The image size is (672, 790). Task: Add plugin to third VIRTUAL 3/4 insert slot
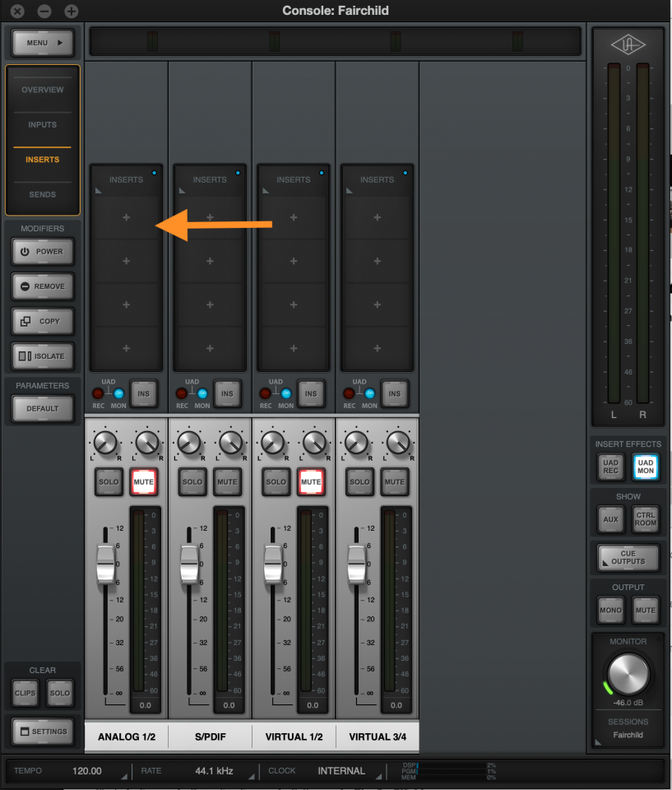click(377, 304)
